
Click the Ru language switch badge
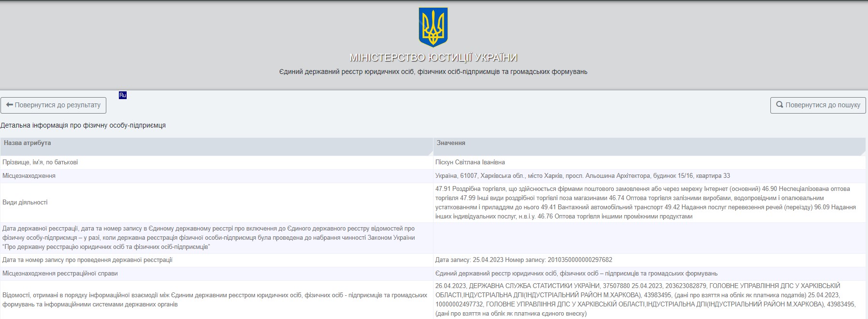pyautogui.click(x=123, y=95)
